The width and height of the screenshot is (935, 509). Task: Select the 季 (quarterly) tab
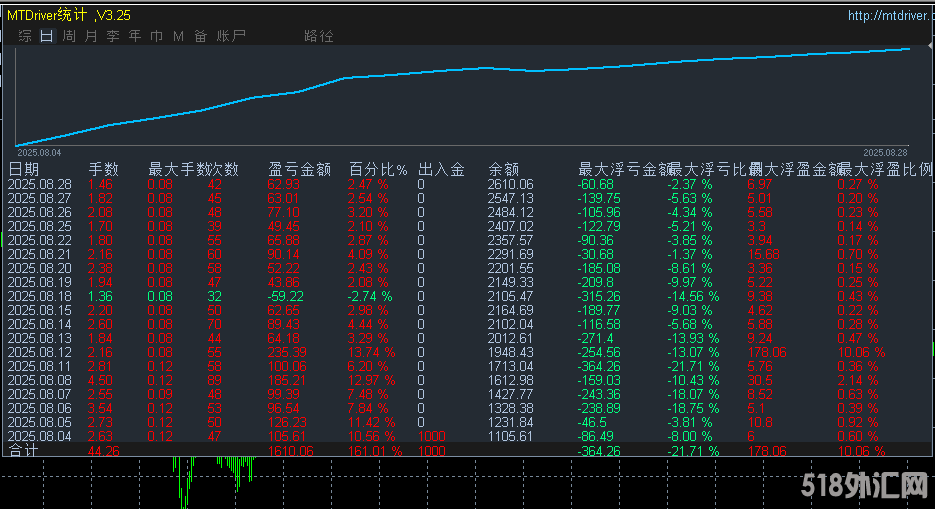coord(113,36)
